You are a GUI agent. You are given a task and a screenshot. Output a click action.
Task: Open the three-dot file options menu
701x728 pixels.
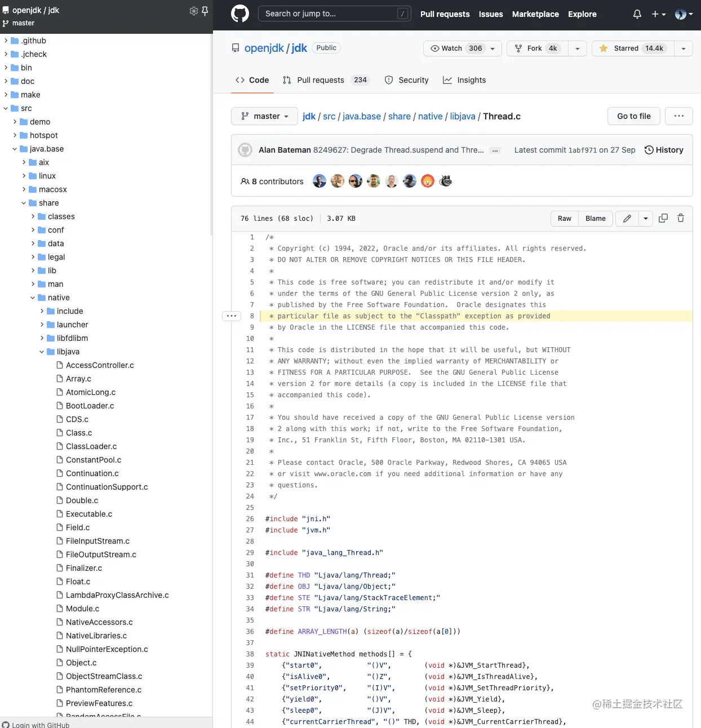[679, 116]
